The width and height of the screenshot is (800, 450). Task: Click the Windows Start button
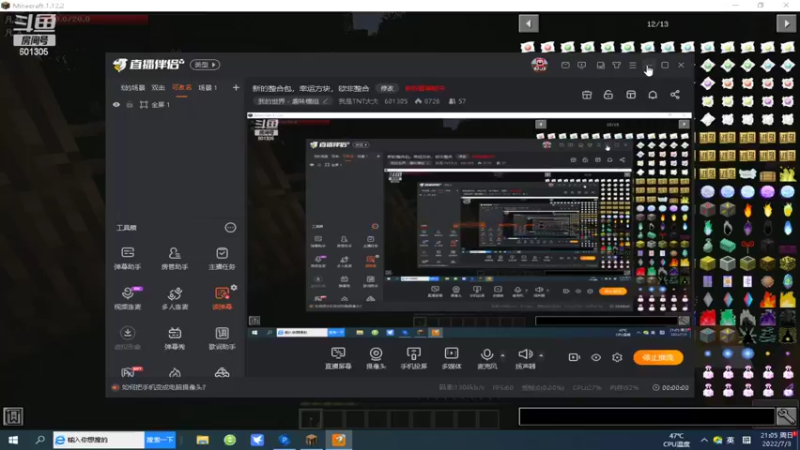[x=13, y=440]
